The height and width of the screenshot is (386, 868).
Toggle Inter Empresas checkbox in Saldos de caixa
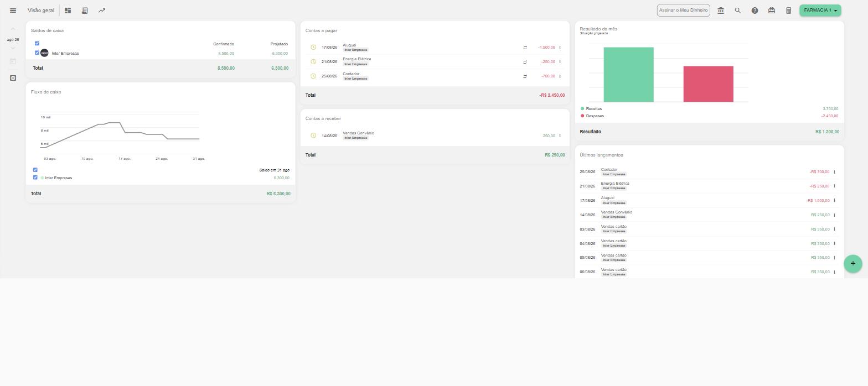pos(37,53)
